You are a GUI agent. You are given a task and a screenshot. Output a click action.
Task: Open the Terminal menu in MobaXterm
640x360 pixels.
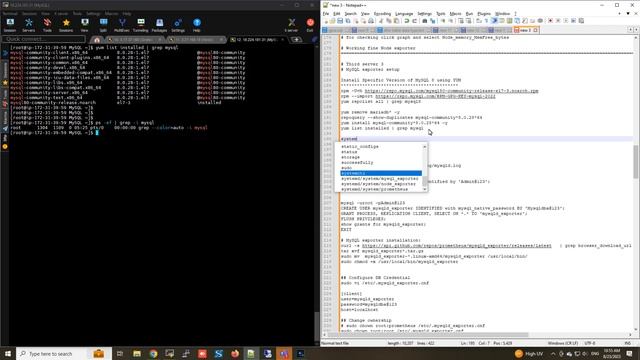10,13
